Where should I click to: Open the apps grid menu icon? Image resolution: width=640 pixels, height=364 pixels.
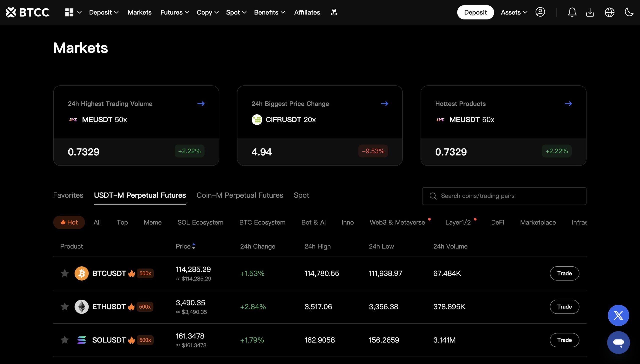(69, 12)
